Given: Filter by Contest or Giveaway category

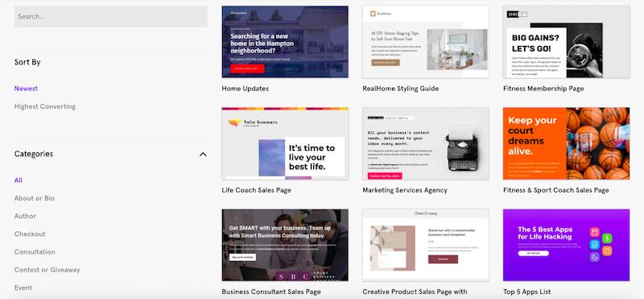Looking at the screenshot, I should pyautogui.click(x=47, y=270).
